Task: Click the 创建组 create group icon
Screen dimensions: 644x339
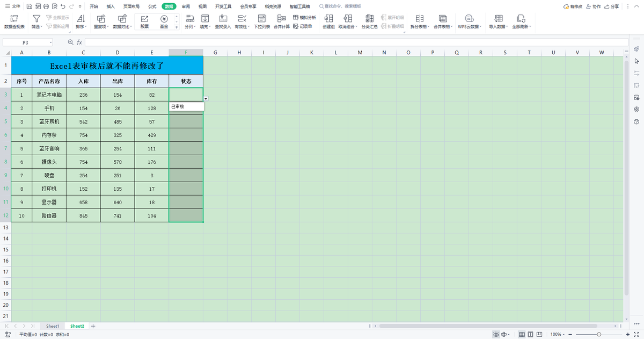Action: pos(328,19)
